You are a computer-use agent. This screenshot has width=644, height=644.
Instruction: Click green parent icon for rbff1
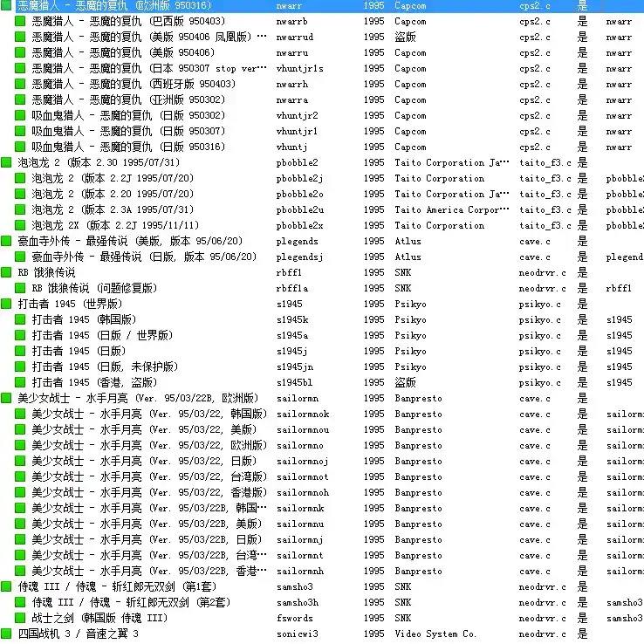6,272
